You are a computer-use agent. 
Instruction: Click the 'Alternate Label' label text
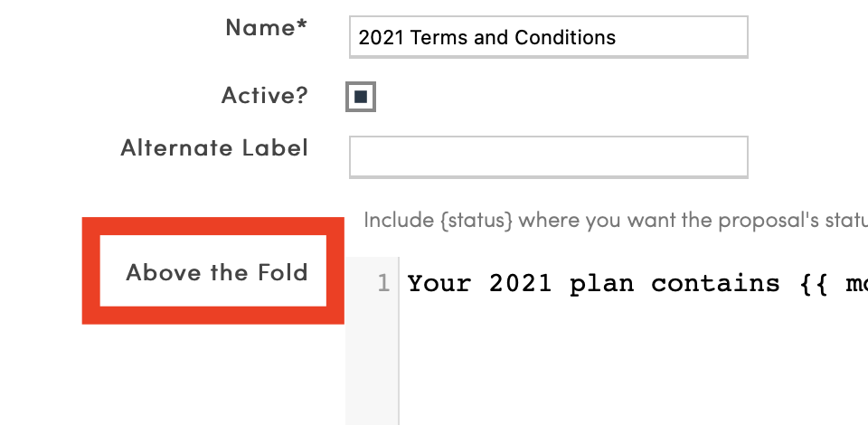click(214, 147)
